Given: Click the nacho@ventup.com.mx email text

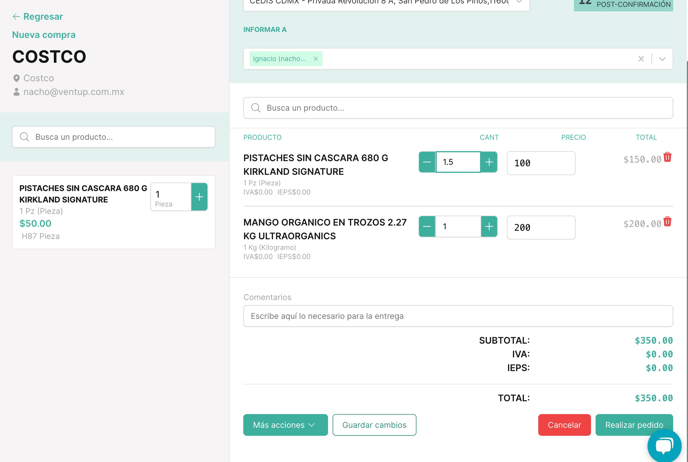Looking at the screenshot, I should pyautogui.click(x=74, y=92).
